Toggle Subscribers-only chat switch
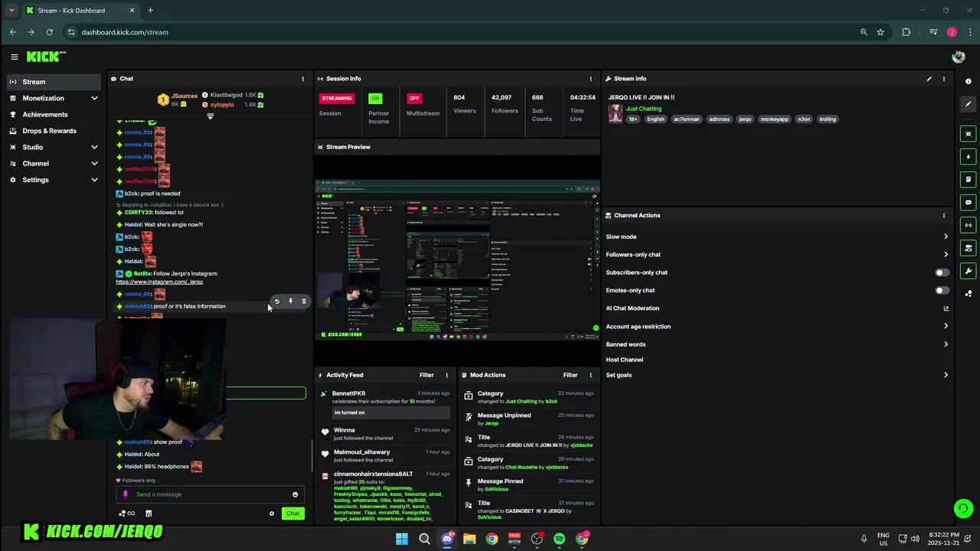980x551 pixels. (x=942, y=272)
